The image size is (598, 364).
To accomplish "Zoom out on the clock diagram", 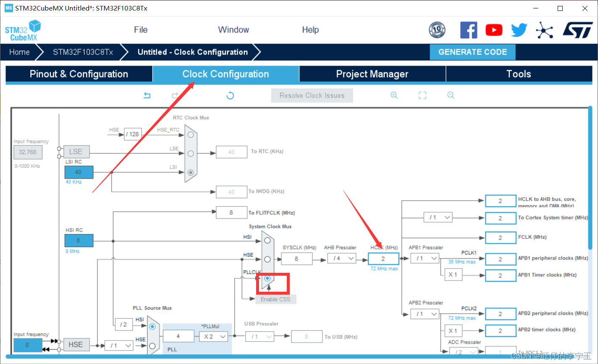I will click(x=451, y=95).
